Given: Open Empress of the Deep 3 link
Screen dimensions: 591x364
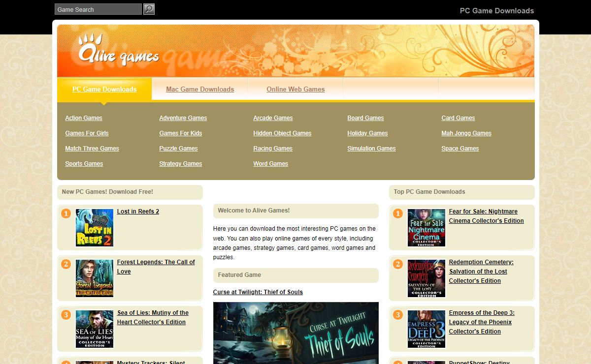Looking at the screenshot, I should click(x=482, y=322).
